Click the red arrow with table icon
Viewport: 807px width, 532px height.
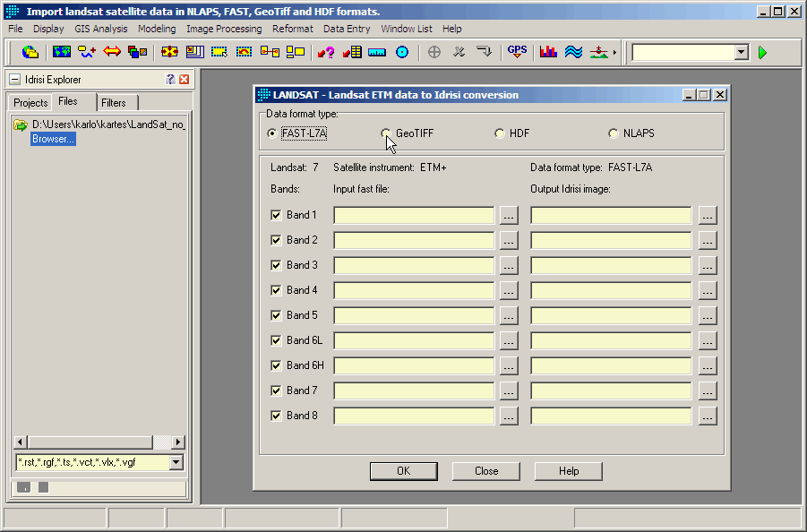click(x=352, y=52)
